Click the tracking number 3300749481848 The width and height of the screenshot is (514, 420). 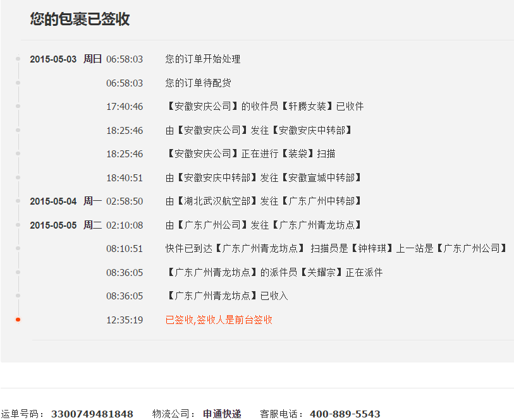pos(92,414)
